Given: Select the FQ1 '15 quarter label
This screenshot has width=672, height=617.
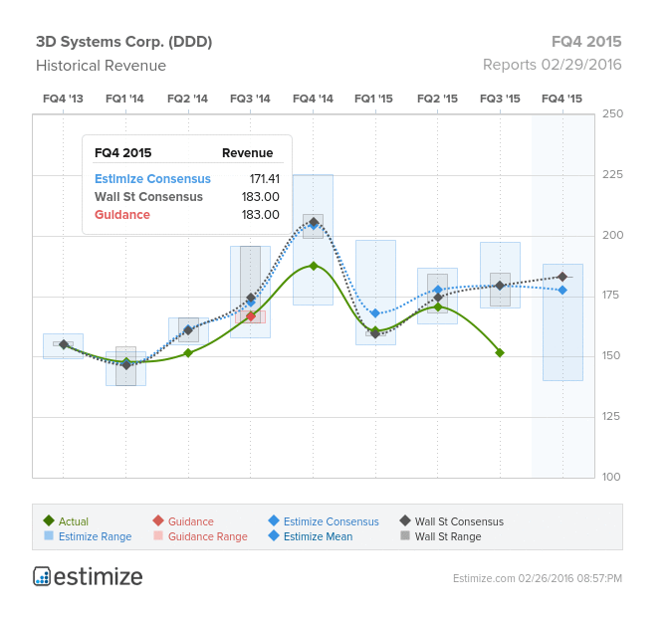Looking at the screenshot, I should (373, 99).
